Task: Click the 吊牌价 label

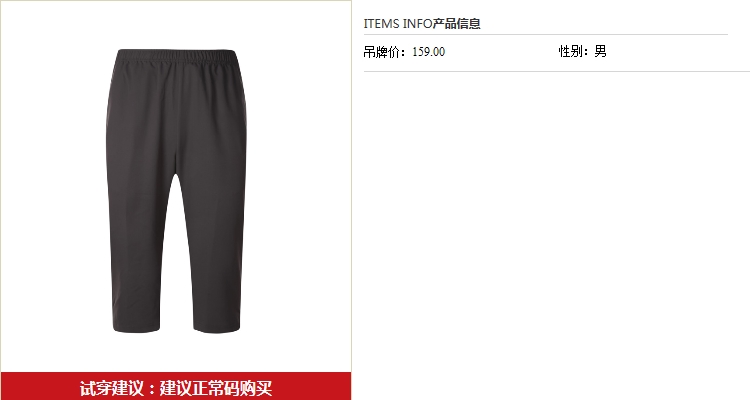Action: click(x=381, y=52)
